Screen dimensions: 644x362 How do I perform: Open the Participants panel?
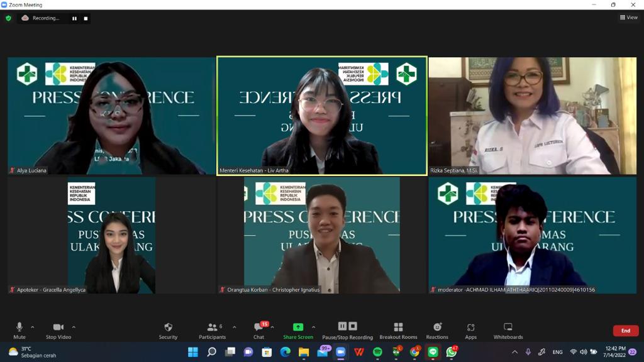213,330
